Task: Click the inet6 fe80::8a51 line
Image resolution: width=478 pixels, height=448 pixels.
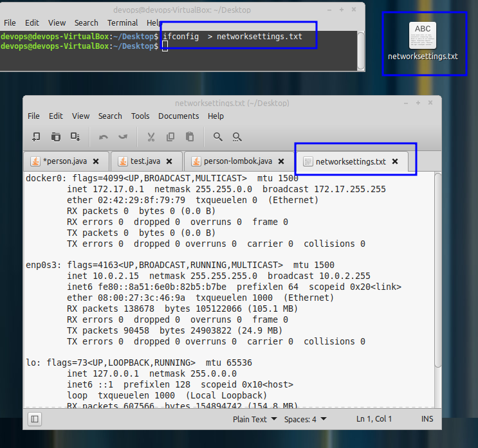Action: point(234,287)
